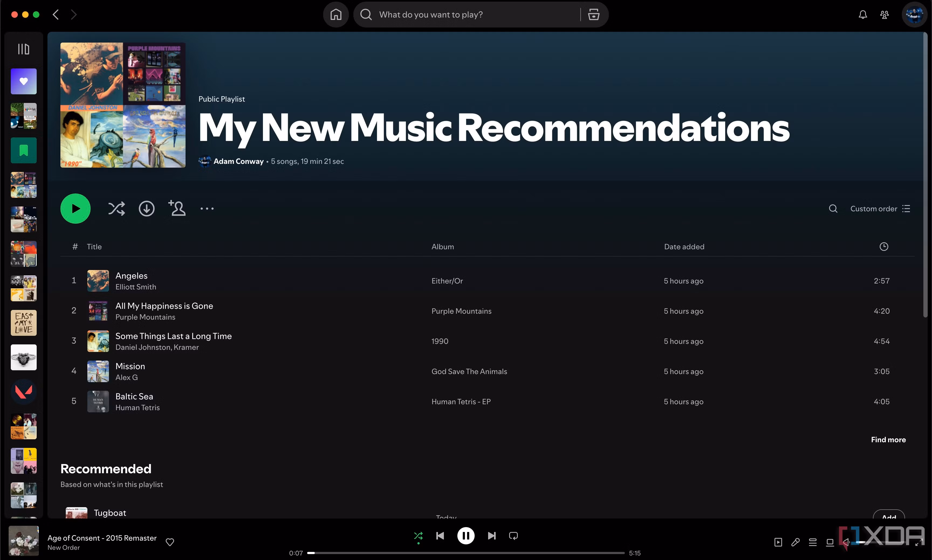Open artist Daniel Johnston

click(x=143, y=347)
